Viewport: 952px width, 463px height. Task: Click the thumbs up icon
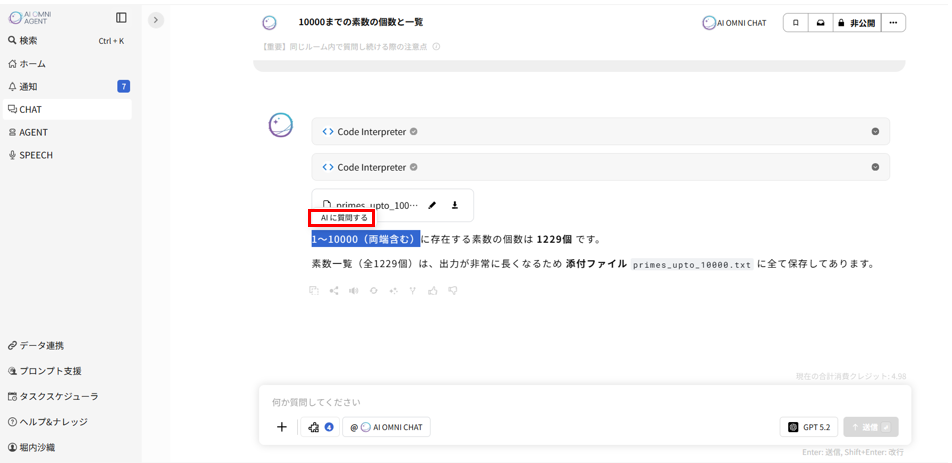pos(433,291)
